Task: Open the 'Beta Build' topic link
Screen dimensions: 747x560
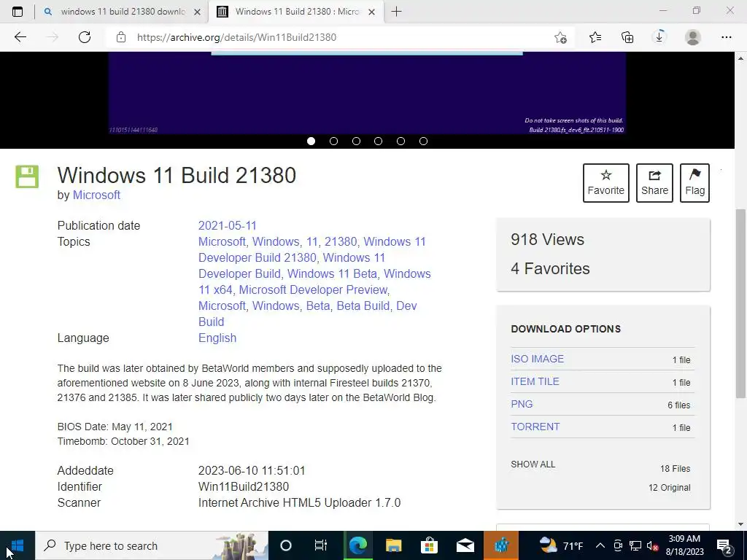Action: (x=363, y=306)
